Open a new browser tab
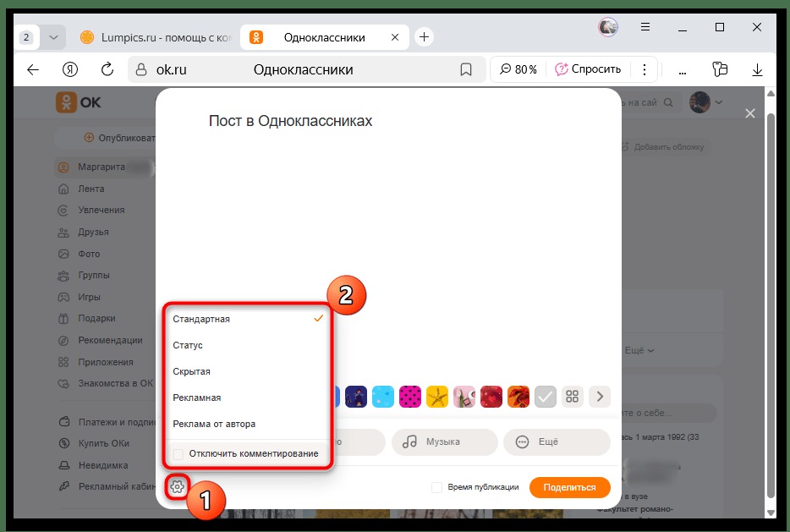Screen dimensions: 790x532 click(x=425, y=37)
